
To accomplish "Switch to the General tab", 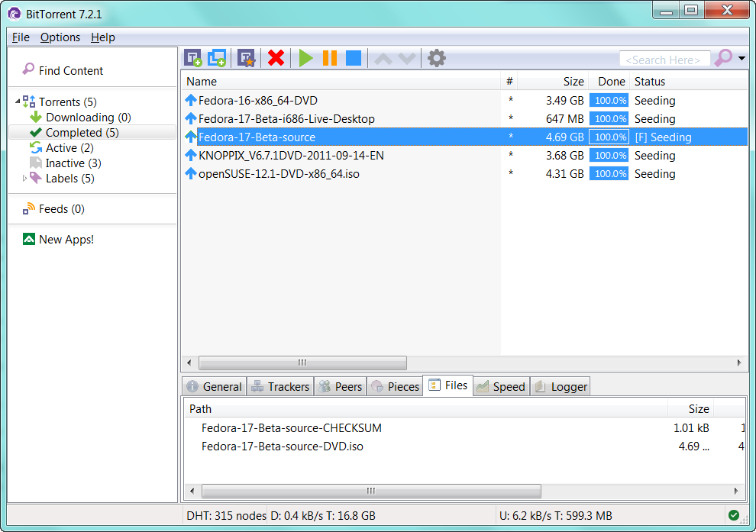I will point(215,386).
